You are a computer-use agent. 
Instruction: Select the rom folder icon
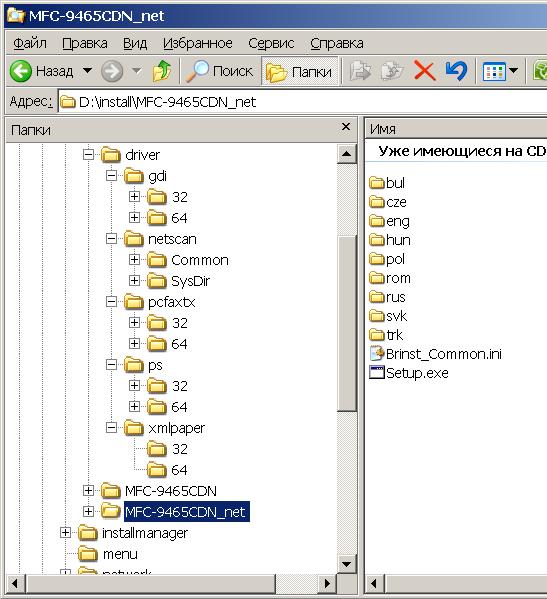pyautogui.click(x=377, y=278)
